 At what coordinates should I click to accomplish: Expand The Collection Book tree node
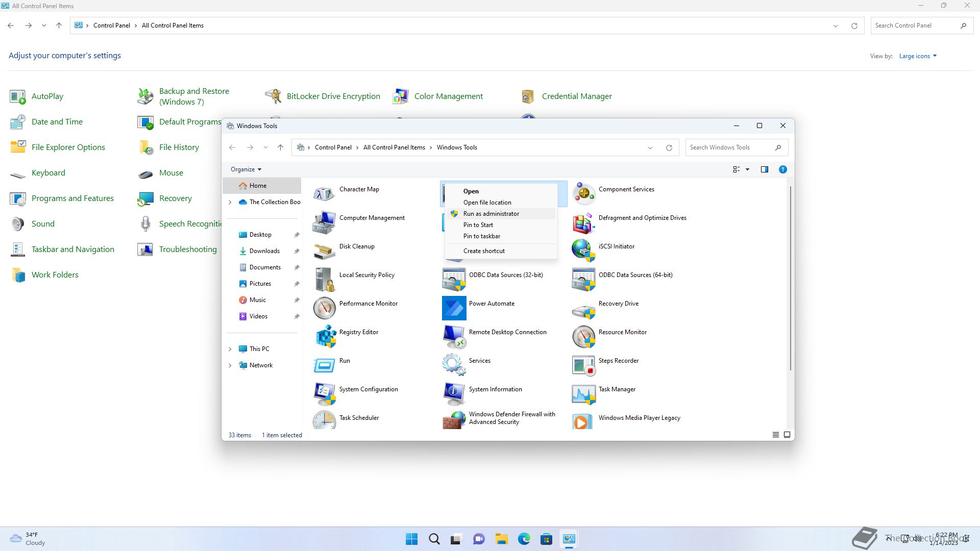pyautogui.click(x=230, y=202)
